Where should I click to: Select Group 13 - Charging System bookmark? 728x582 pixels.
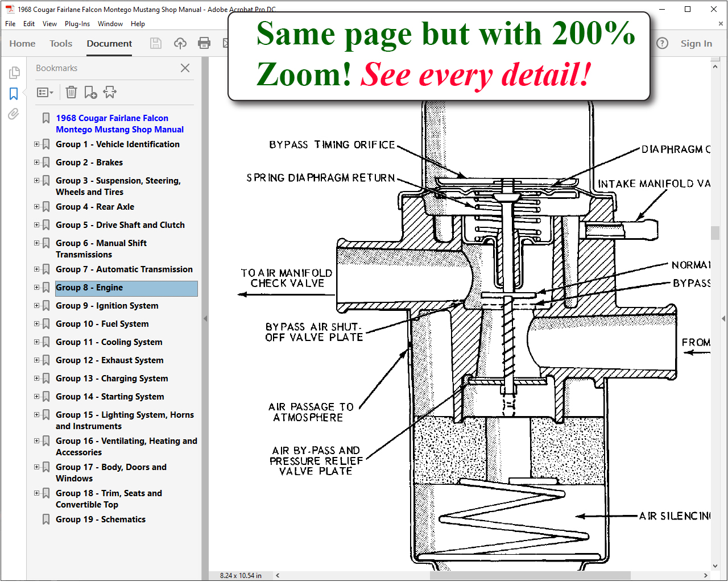[x=112, y=379]
